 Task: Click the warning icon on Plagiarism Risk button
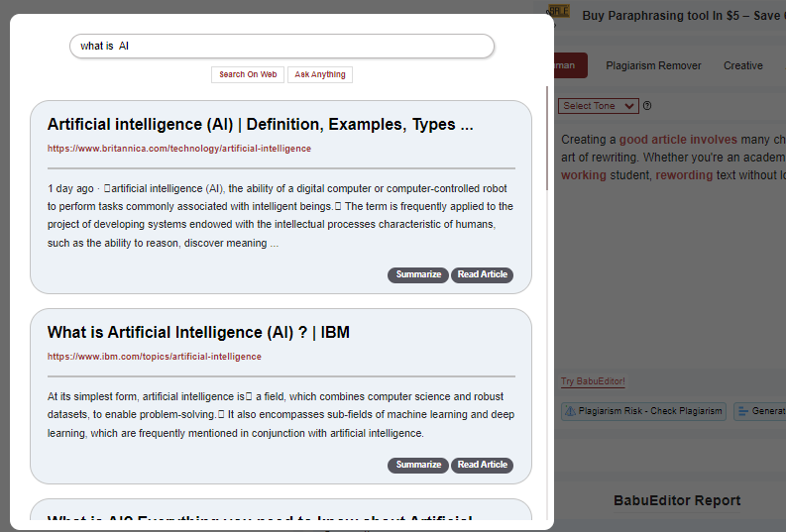coord(571,411)
